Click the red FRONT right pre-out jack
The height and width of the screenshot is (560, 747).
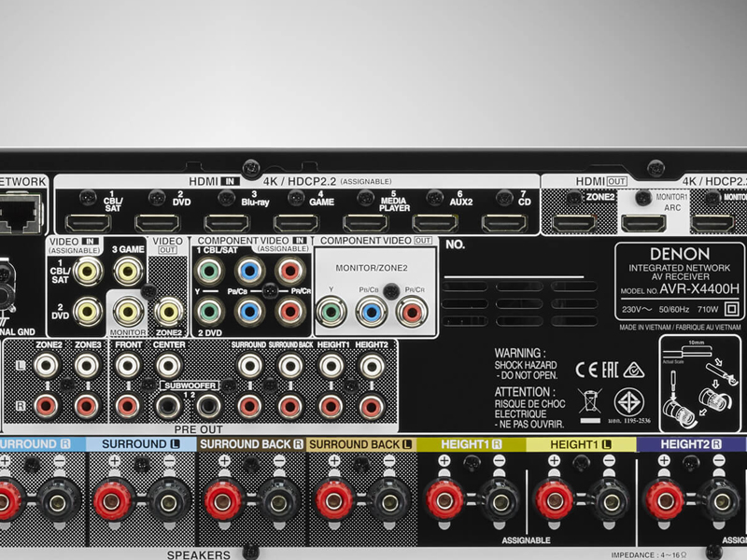click(x=128, y=406)
